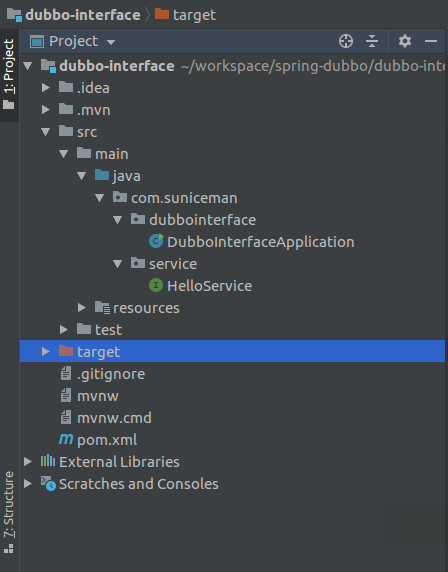Image resolution: width=448 pixels, height=572 pixels.
Task: Collapse the src folder
Action: point(46,132)
